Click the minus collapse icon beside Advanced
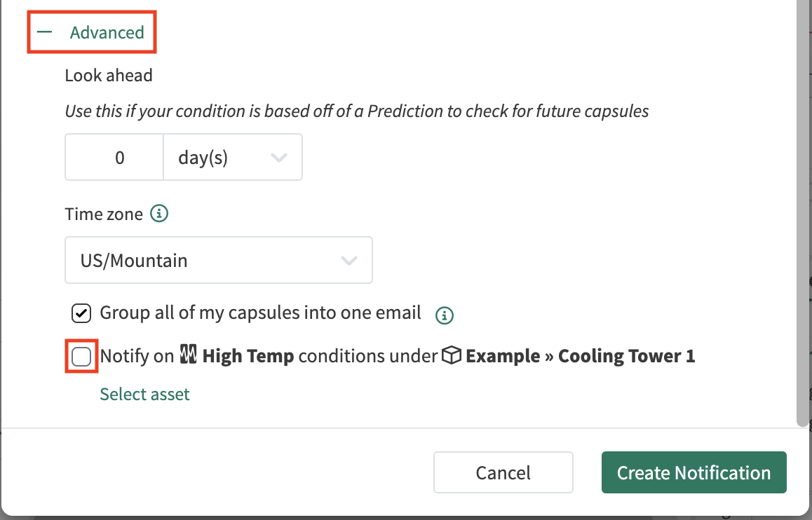This screenshot has height=520, width=812. pyautogui.click(x=46, y=32)
